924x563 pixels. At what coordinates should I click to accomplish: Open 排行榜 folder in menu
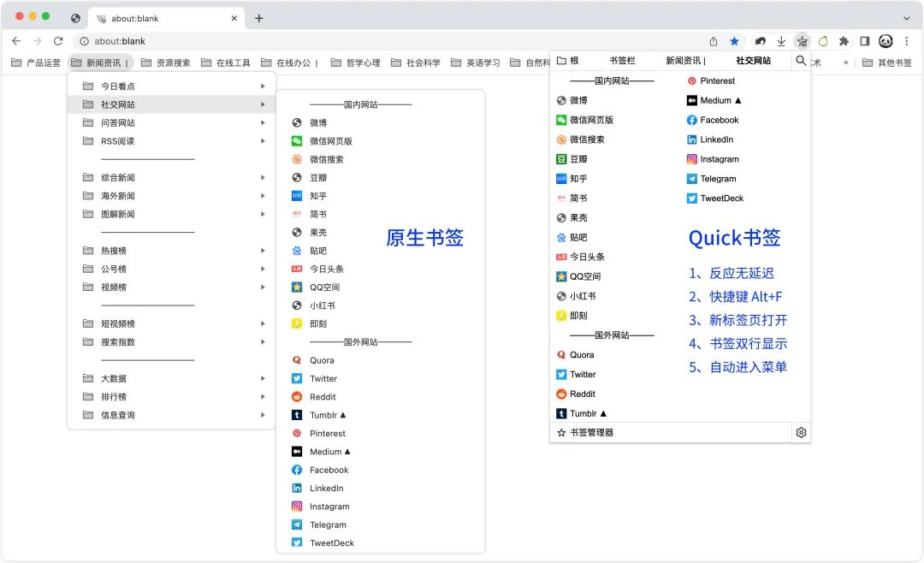pos(172,397)
